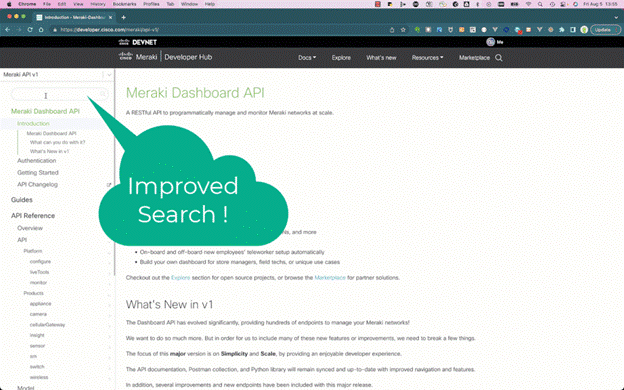This screenshot has width=624, height=390.
Task: Select Introduction in sidebar
Action: pyautogui.click(x=33, y=123)
